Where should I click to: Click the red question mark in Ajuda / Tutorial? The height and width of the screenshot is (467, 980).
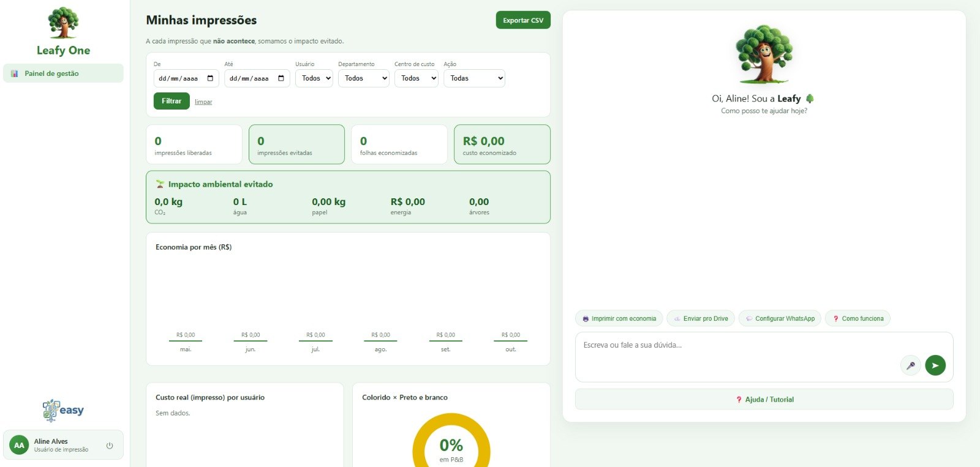(739, 400)
